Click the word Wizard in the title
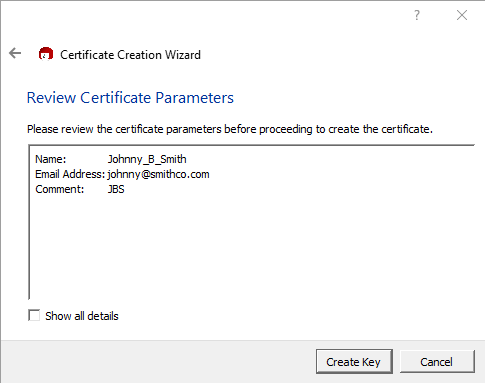485x383 pixels. (183, 55)
